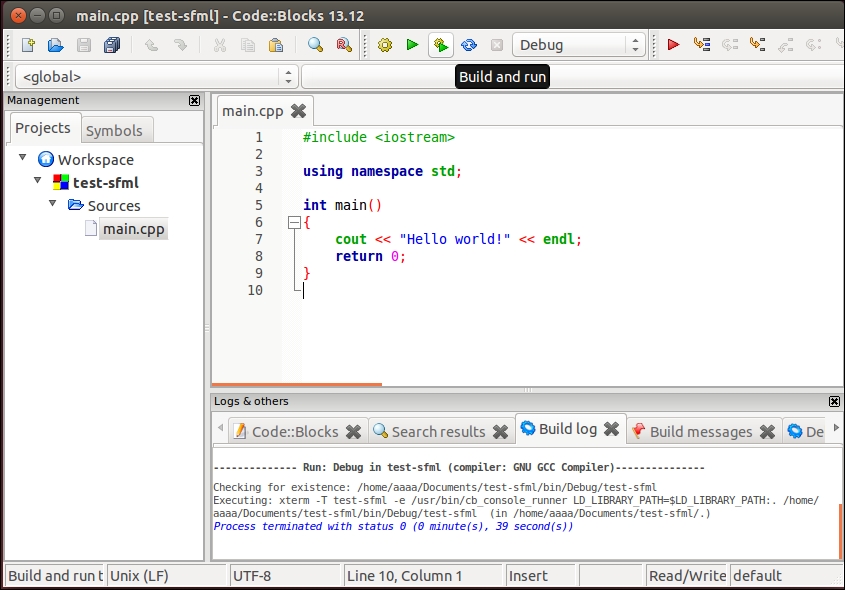The image size is (845, 590).
Task: Place the cursor on the cout line
Action: (458, 239)
